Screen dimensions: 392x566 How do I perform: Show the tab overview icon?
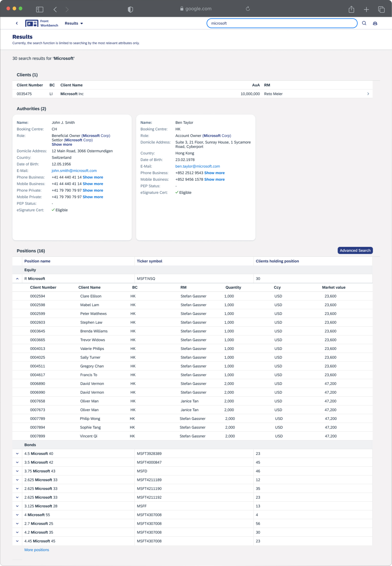(x=381, y=9)
